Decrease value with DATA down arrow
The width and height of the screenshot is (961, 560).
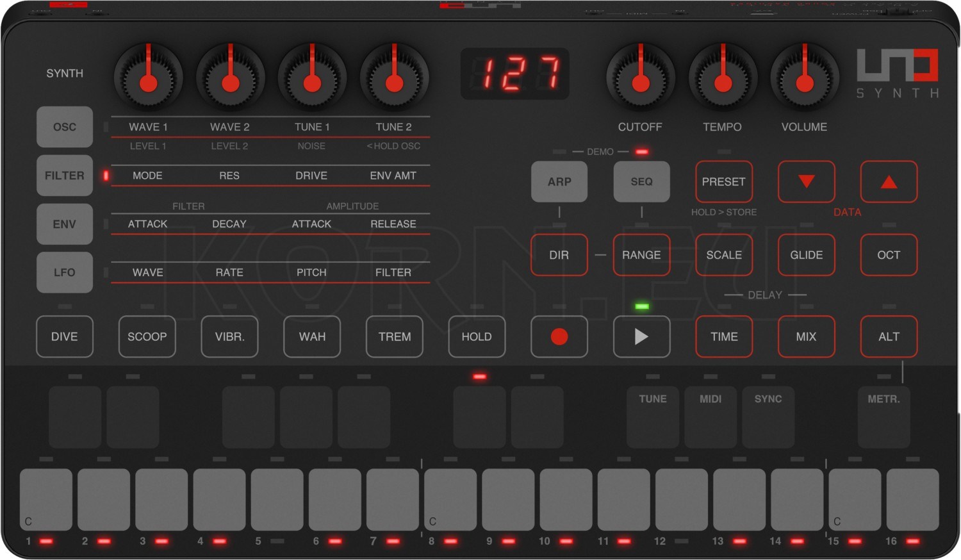click(x=806, y=182)
